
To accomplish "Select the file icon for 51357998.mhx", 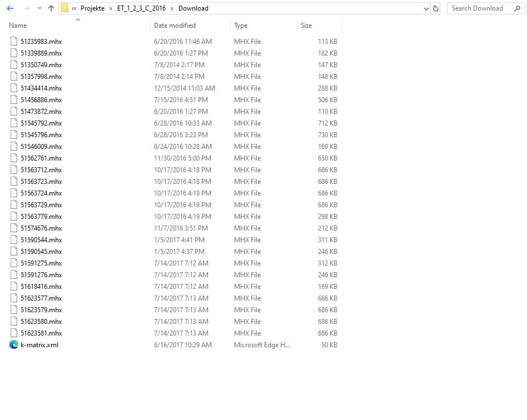I will pyautogui.click(x=14, y=76).
